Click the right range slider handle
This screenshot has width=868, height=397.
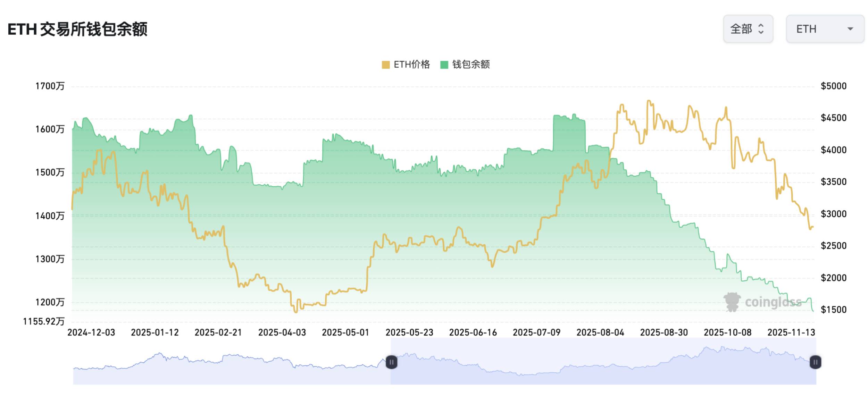815,362
